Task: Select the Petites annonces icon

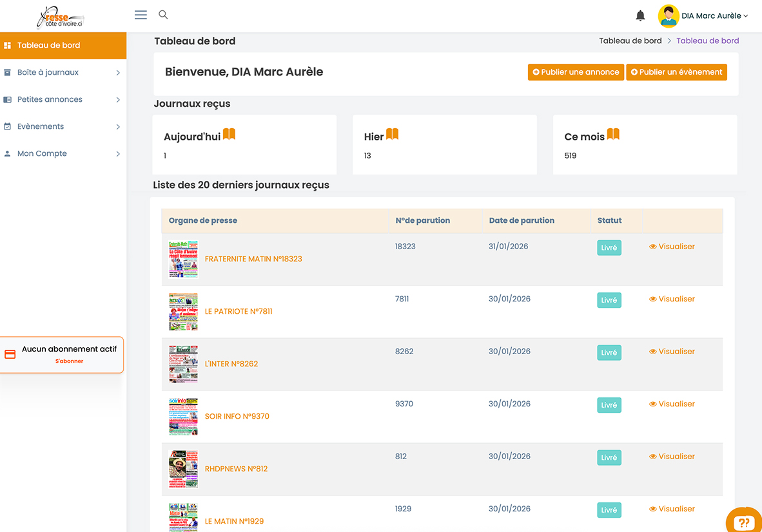Action: pos(9,99)
